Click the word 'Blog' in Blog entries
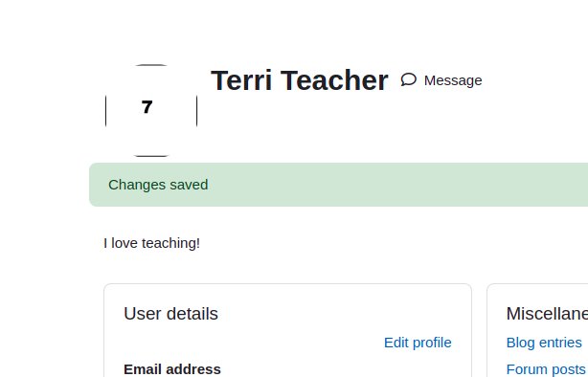The height and width of the screenshot is (377, 588). tap(521, 343)
